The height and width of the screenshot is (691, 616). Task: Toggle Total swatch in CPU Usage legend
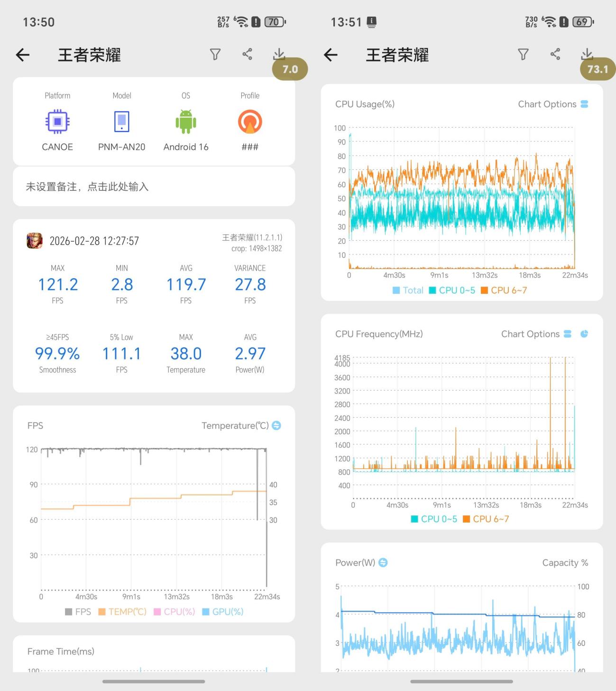tap(396, 290)
